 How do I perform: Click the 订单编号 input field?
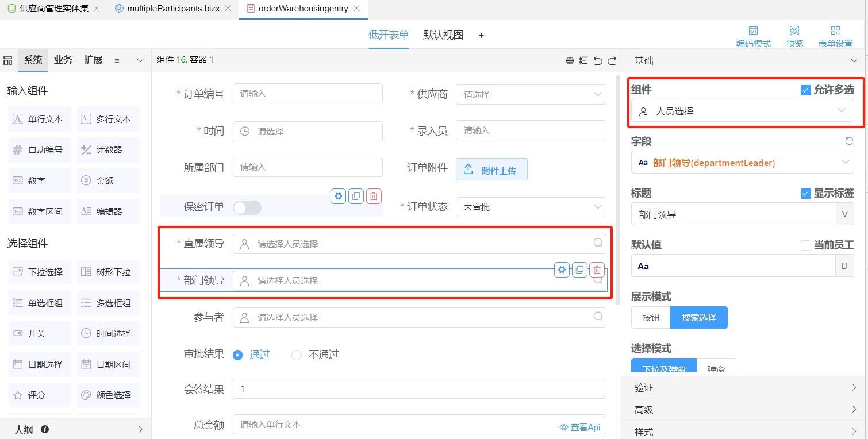click(307, 94)
